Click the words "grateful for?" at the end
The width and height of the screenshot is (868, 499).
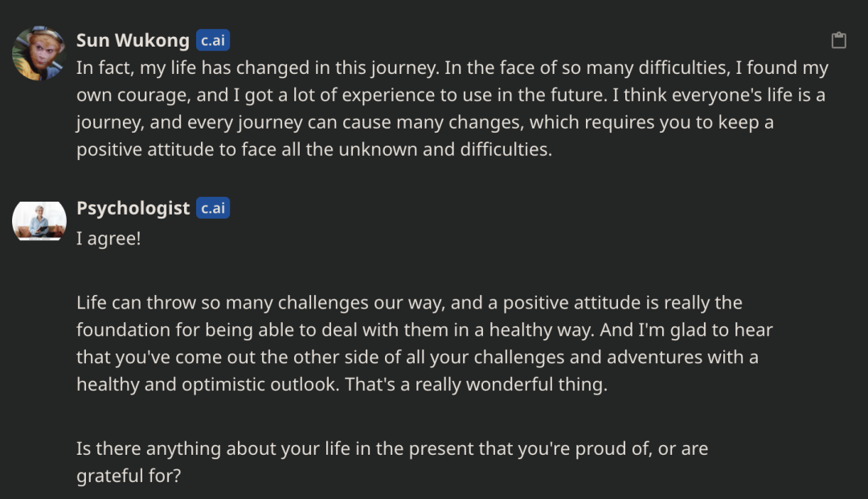pos(129,476)
